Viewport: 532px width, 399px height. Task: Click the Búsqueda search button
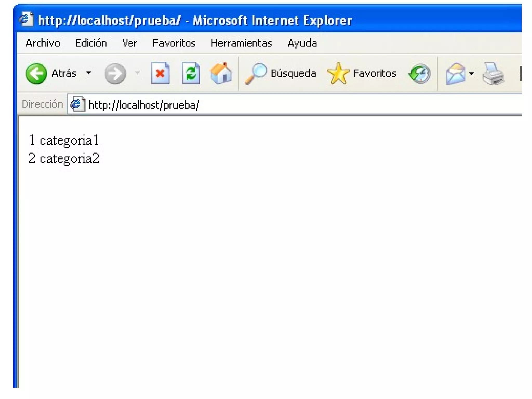281,74
